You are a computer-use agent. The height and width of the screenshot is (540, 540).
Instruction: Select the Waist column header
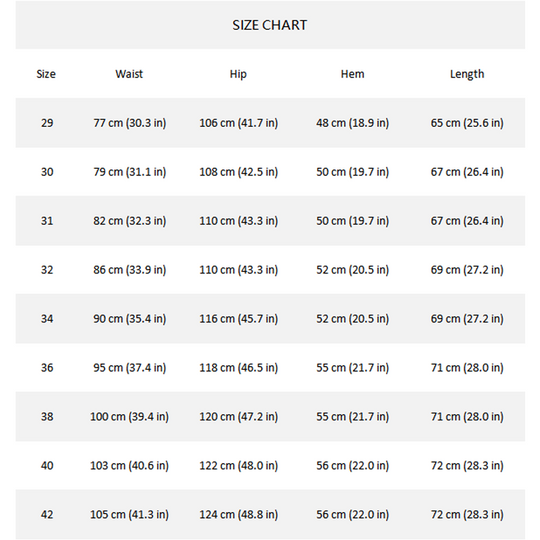(x=129, y=74)
